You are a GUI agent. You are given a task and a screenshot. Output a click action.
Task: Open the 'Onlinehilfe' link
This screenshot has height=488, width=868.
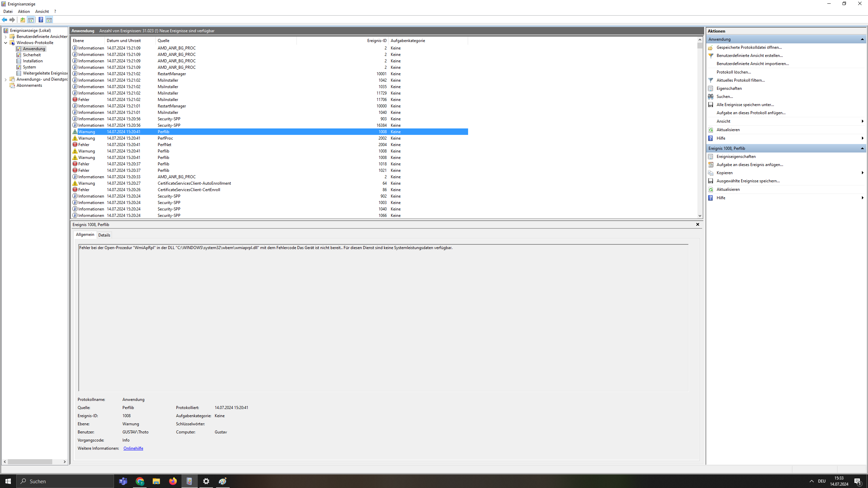tap(133, 448)
